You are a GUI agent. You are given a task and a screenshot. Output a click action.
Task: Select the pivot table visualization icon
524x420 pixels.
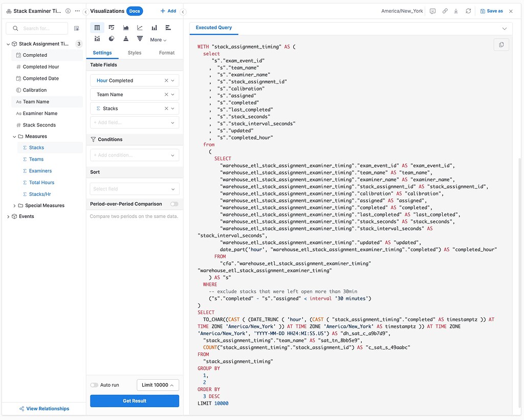112,28
